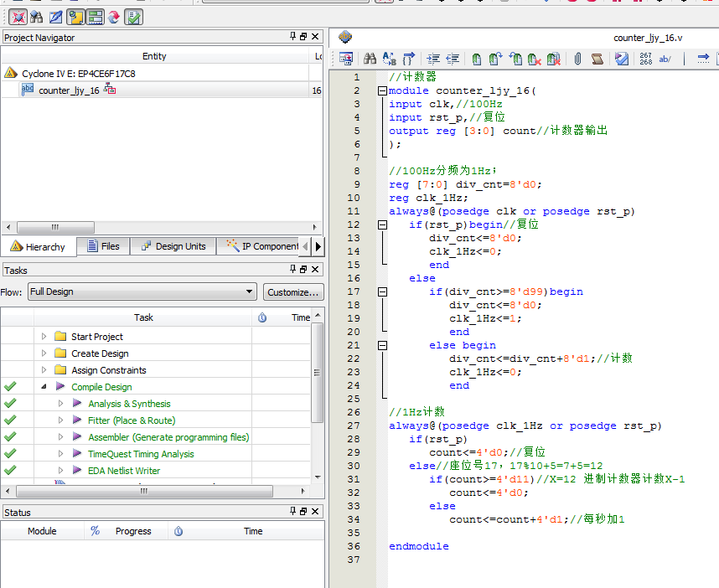This screenshot has height=588, width=719.
Task: Click the Find binoculars icon in editor toolbar
Action: point(369,59)
